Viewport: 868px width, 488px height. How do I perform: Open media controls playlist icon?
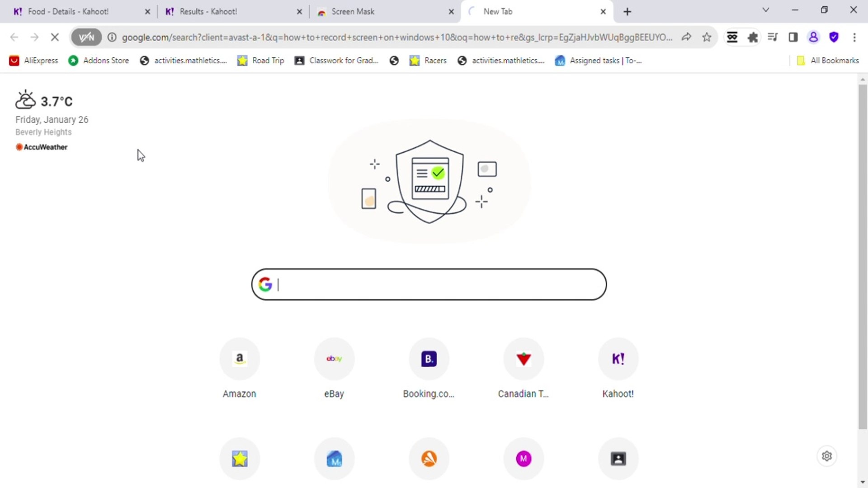tap(773, 38)
